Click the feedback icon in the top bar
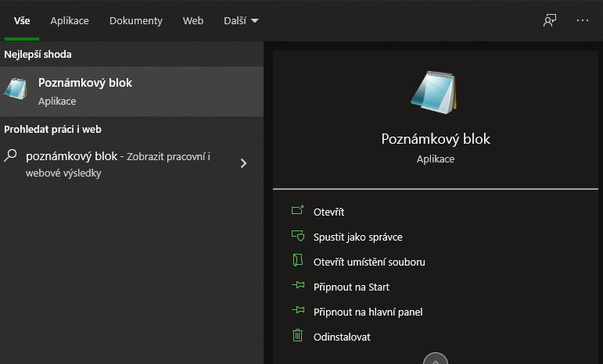Viewport: 603px width, 364px height. (550, 20)
